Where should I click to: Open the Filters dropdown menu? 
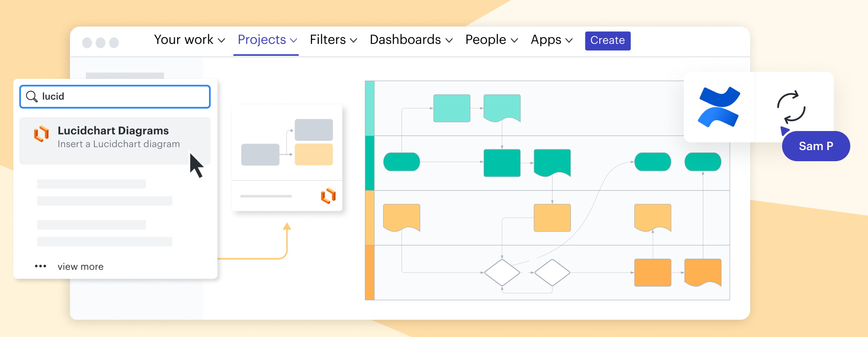point(333,40)
